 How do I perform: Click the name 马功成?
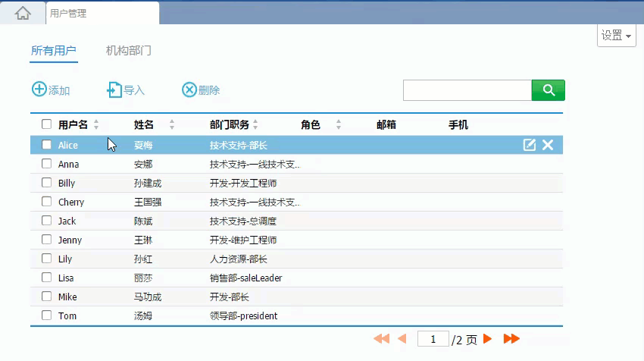click(148, 297)
